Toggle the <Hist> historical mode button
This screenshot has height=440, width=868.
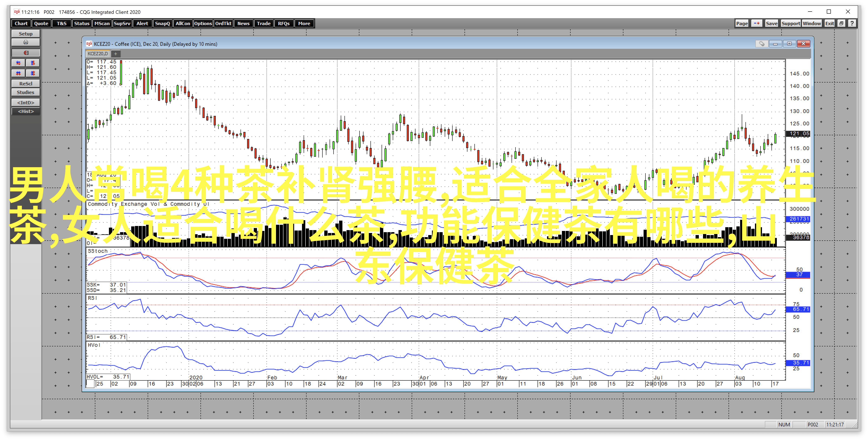pos(26,112)
